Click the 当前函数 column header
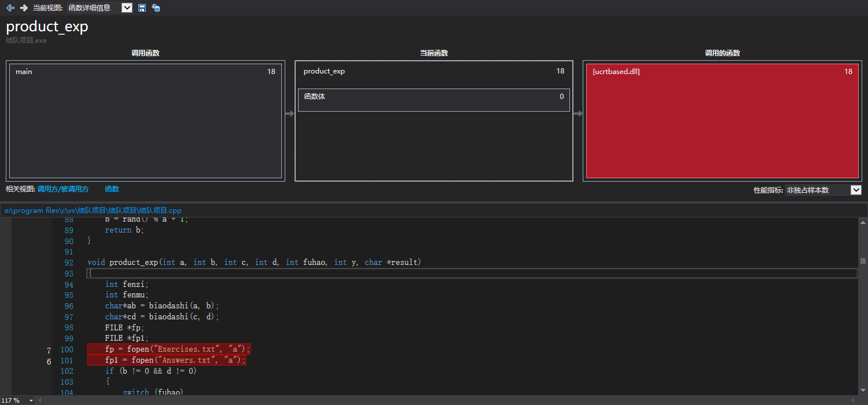This screenshot has width=868, height=405. [434, 53]
